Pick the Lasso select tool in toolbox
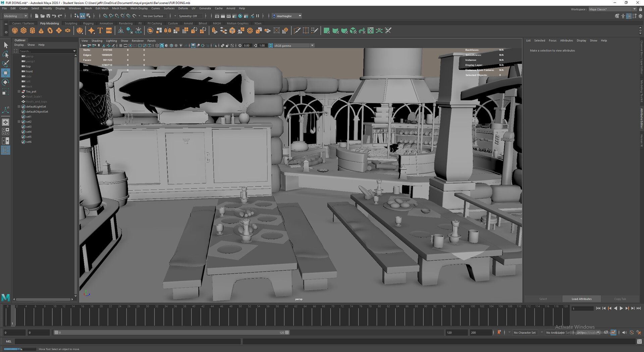This screenshot has height=352, width=644. point(6,54)
